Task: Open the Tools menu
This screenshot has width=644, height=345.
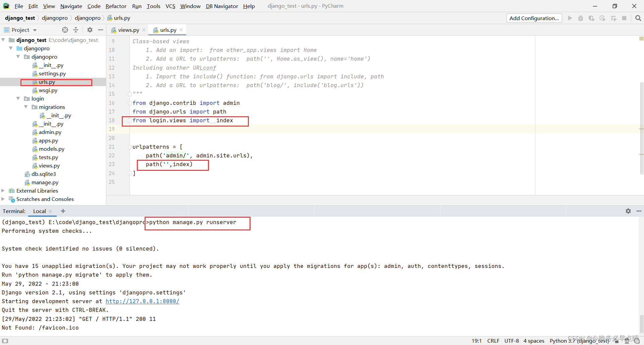Action: (x=153, y=6)
